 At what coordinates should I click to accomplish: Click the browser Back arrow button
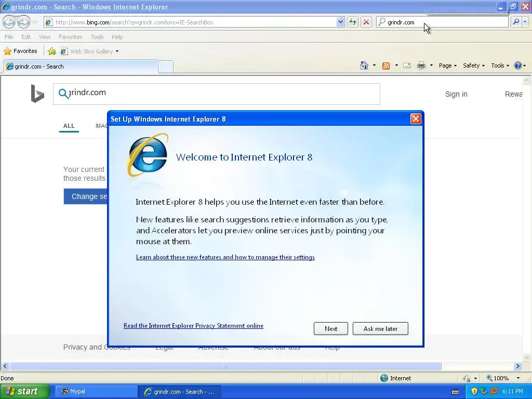tap(9, 22)
